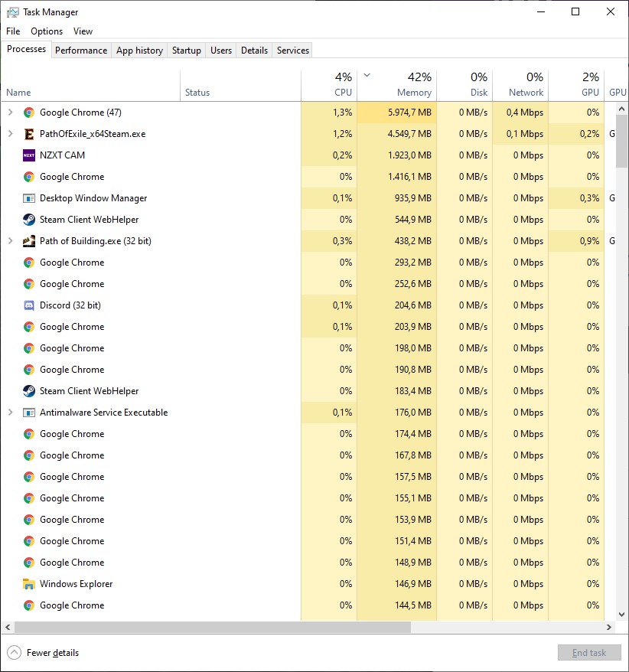Click the PathOfExile_x64Steam.exe process icon

(x=29, y=134)
